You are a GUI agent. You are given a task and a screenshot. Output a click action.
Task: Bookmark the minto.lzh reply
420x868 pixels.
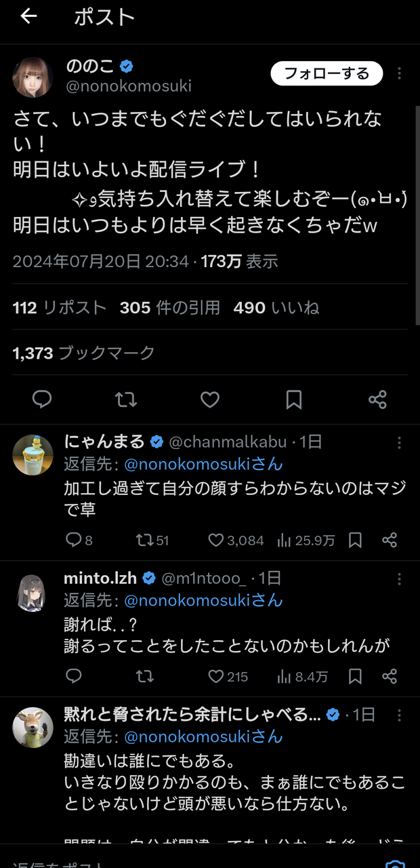(355, 676)
